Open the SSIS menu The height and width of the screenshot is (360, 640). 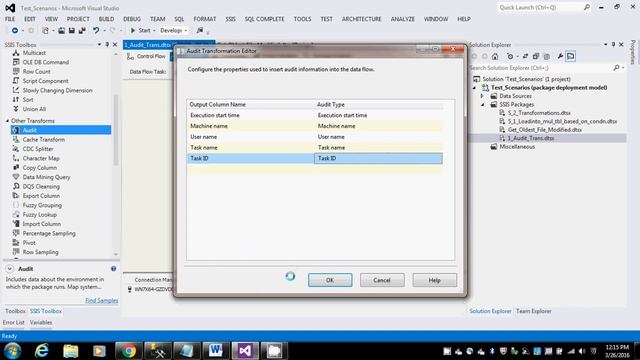tap(230, 19)
